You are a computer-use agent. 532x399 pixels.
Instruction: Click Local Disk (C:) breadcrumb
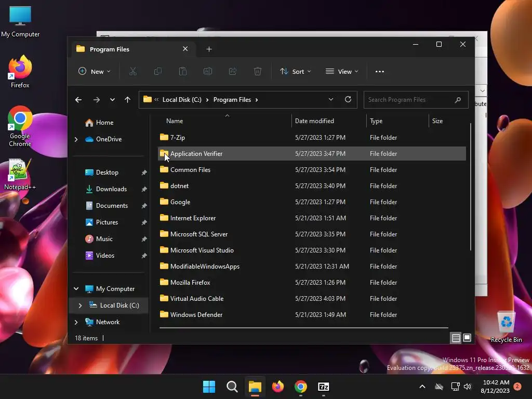(182, 100)
